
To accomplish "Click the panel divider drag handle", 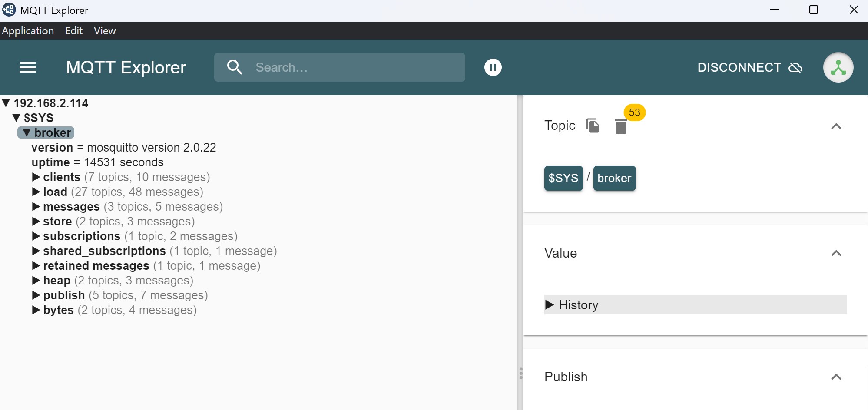I will [520, 374].
